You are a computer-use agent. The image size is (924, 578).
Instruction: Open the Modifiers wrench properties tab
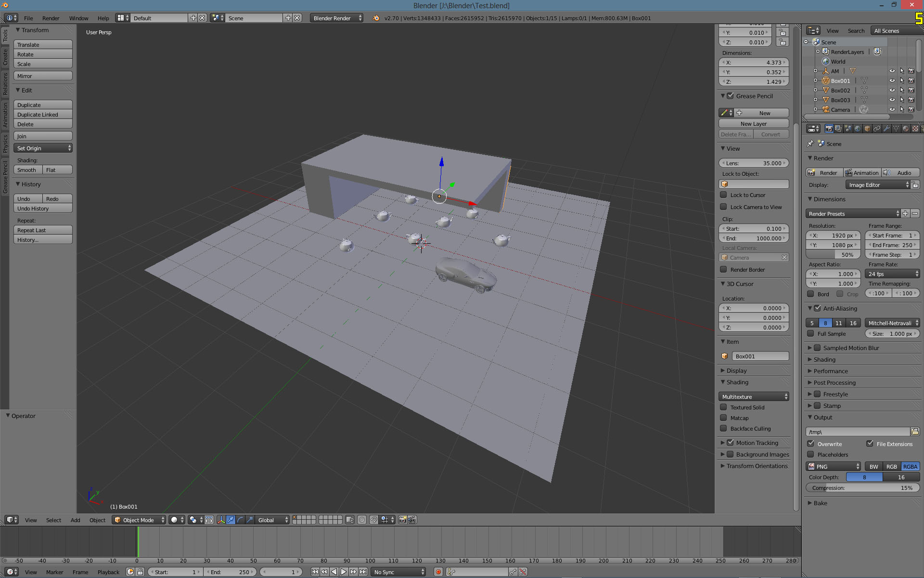click(886, 129)
